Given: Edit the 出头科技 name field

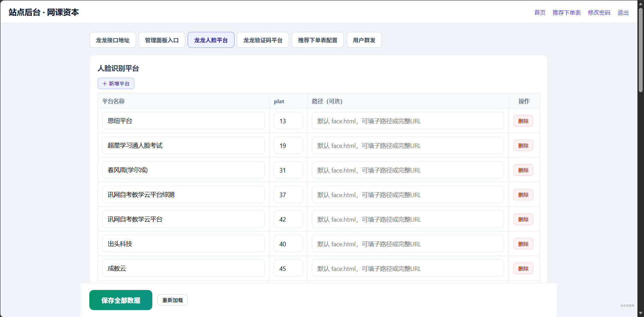Looking at the screenshot, I should coord(184,244).
